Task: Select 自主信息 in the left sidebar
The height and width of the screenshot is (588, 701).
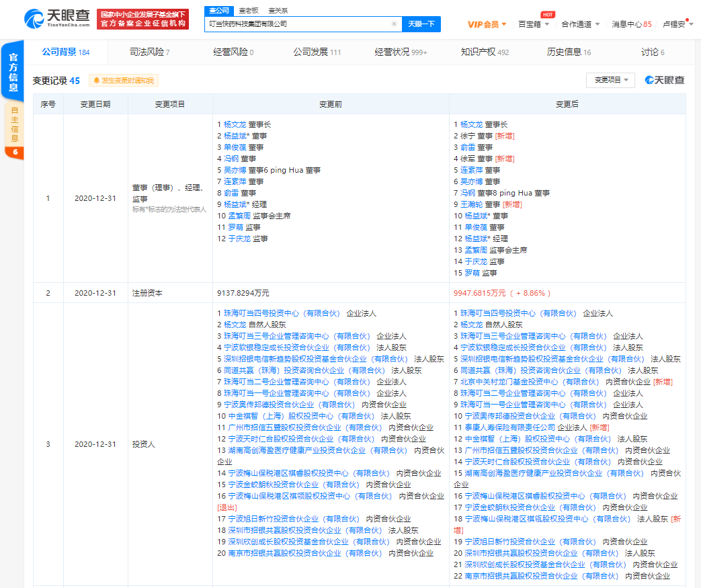Action: click(14, 124)
